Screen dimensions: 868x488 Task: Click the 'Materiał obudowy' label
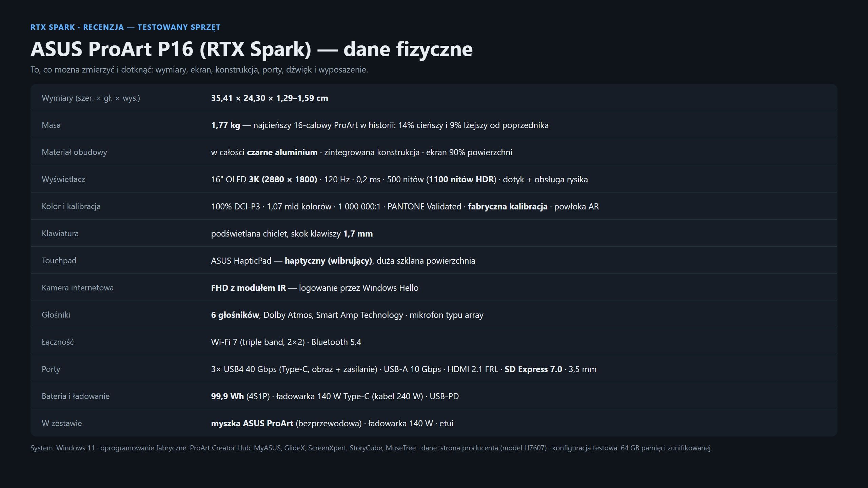74,152
